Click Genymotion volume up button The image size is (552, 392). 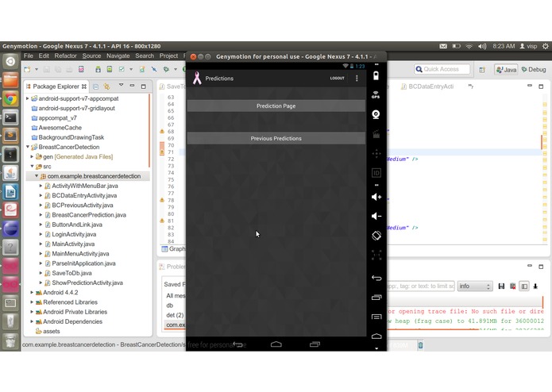pos(376,197)
